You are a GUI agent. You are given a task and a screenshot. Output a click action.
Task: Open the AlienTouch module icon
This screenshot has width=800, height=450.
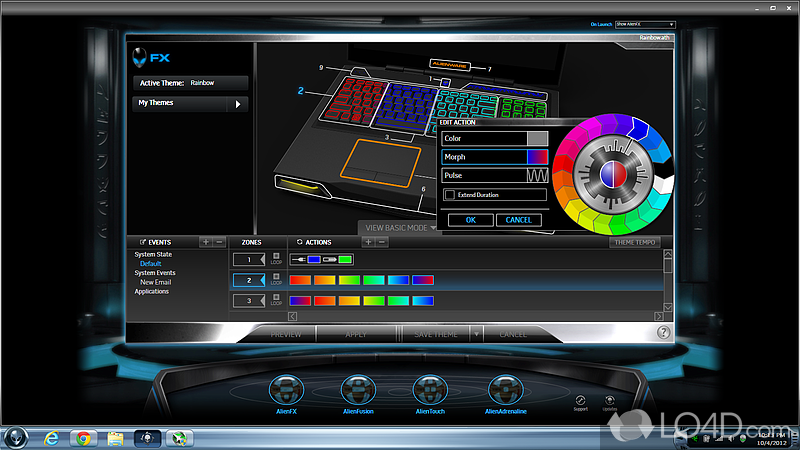click(430, 390)
